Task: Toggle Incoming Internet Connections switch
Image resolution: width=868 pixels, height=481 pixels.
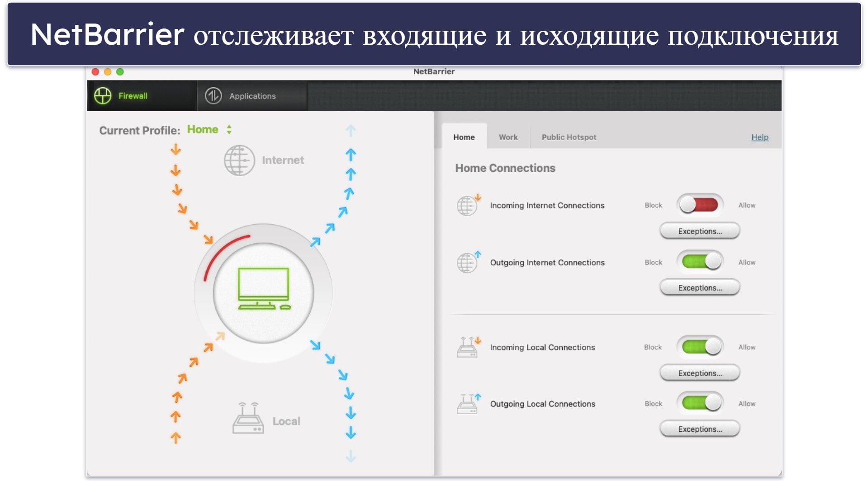Action: click(700, 205)
